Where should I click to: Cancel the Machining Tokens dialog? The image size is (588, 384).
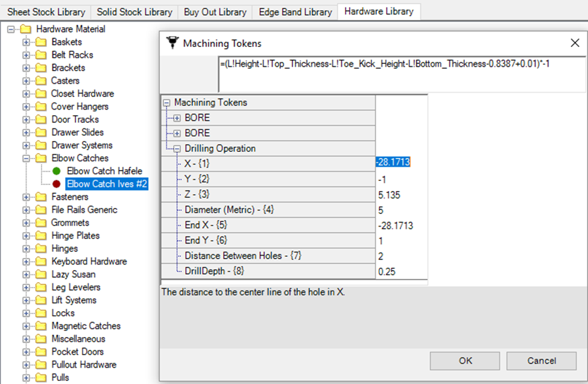[541, 360]
